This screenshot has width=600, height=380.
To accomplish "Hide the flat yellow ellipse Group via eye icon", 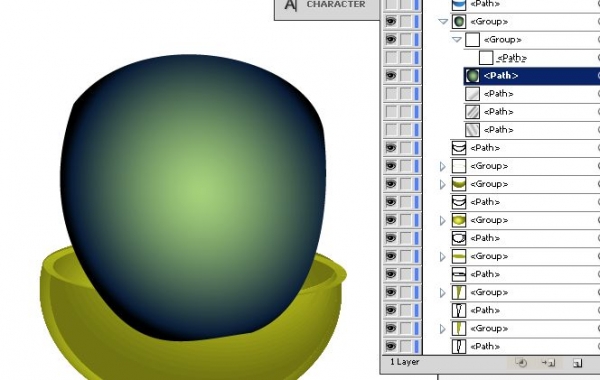I will pos(391,256).
